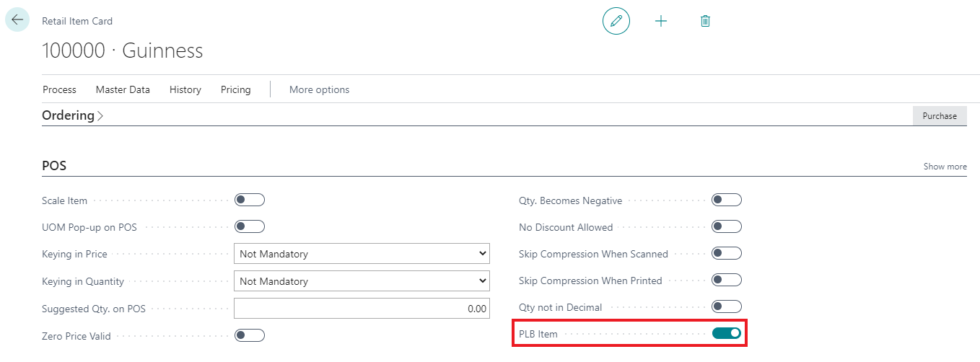Open Keying in Price dropdown
980x362 pixels.
click(362, 254)
